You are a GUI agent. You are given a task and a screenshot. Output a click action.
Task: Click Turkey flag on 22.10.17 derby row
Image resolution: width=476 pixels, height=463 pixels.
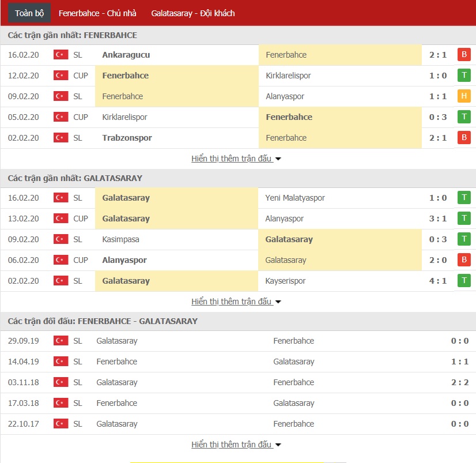(x=61, y=424)
